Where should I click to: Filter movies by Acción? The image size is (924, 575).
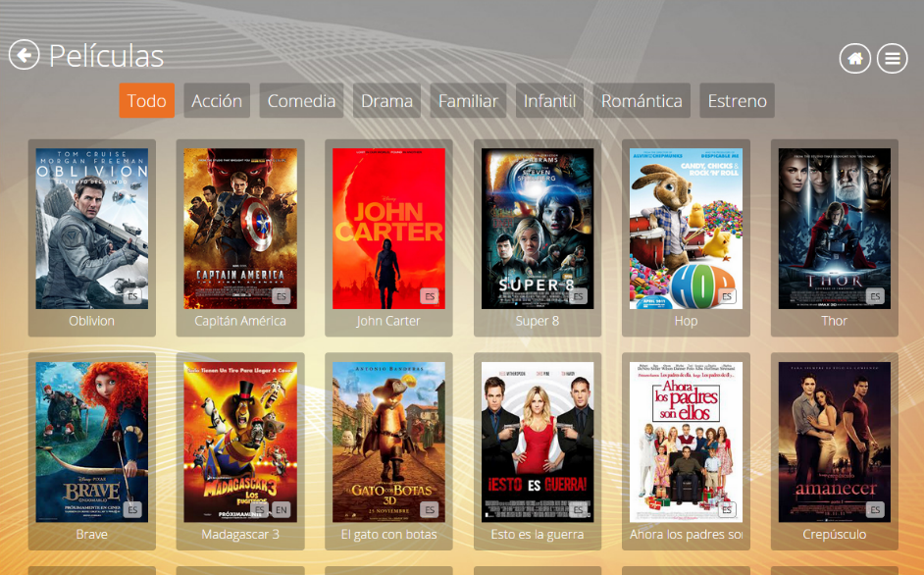coord(217,101)
